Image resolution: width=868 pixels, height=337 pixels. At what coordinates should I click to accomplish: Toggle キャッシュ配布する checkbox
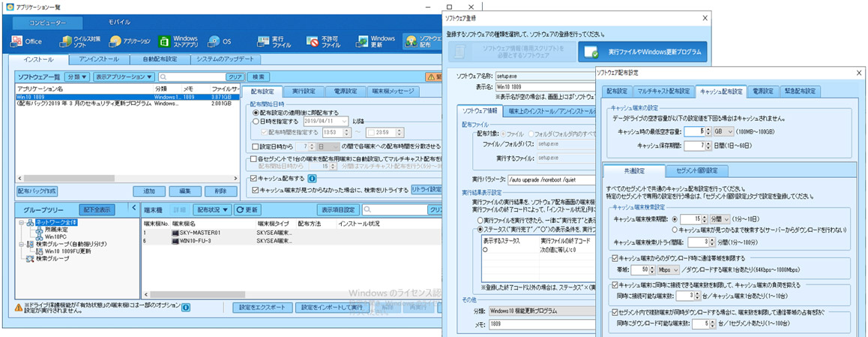(x=254, y=179)
